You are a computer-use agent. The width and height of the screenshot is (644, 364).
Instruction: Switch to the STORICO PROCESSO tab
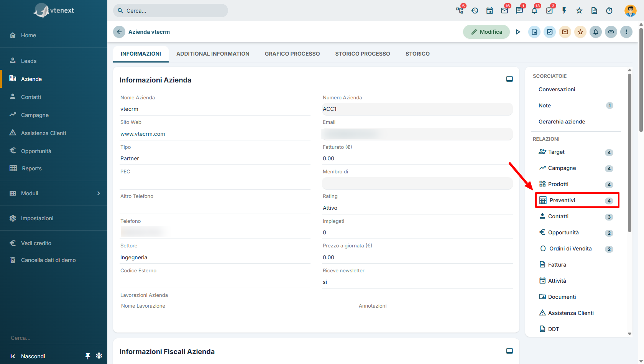[363, 54]
